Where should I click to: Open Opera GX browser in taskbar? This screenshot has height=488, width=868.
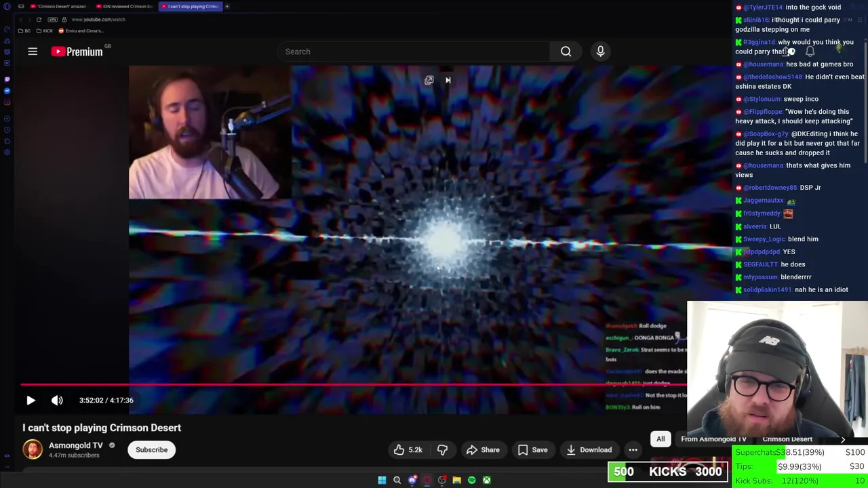point(427,481)
